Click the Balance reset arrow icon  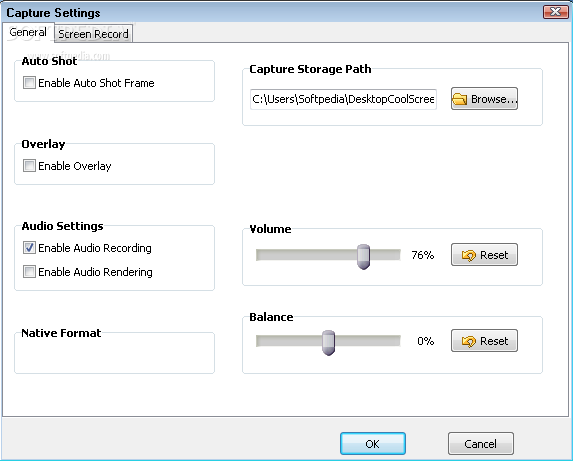pyautogui.click(x=469, y=341)
